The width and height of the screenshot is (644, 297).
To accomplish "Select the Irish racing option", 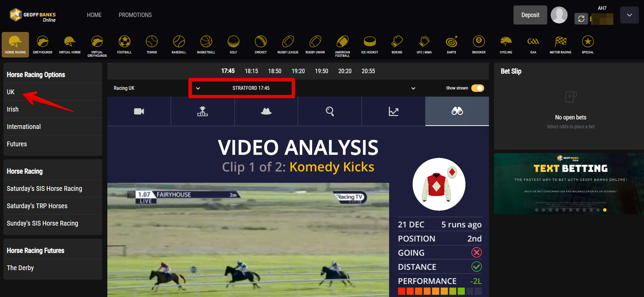I will [53, 109].
